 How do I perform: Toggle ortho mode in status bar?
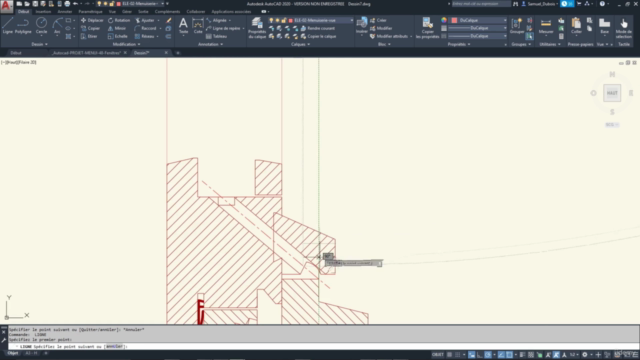pyautogui.click(x=480, y=355)
